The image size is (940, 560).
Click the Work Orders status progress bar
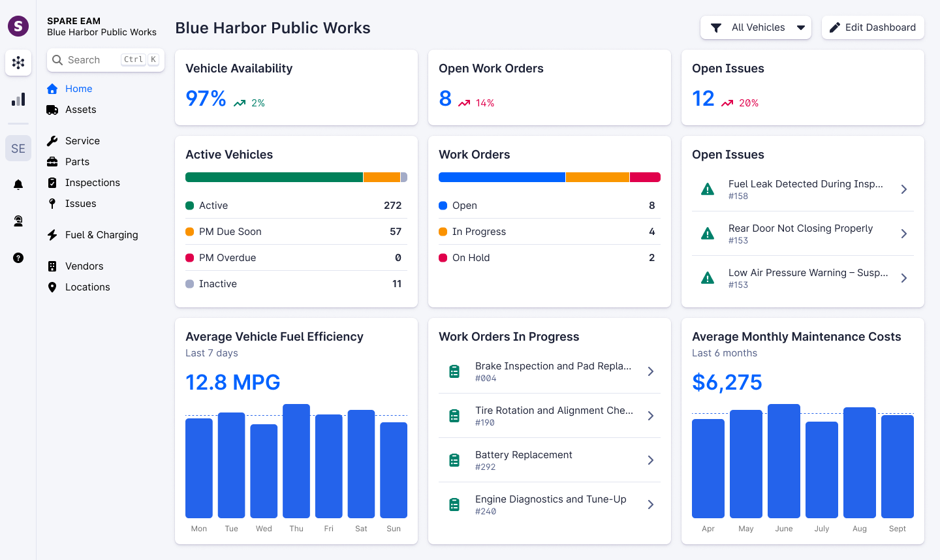pyautogui.click(x=549, y=177)
